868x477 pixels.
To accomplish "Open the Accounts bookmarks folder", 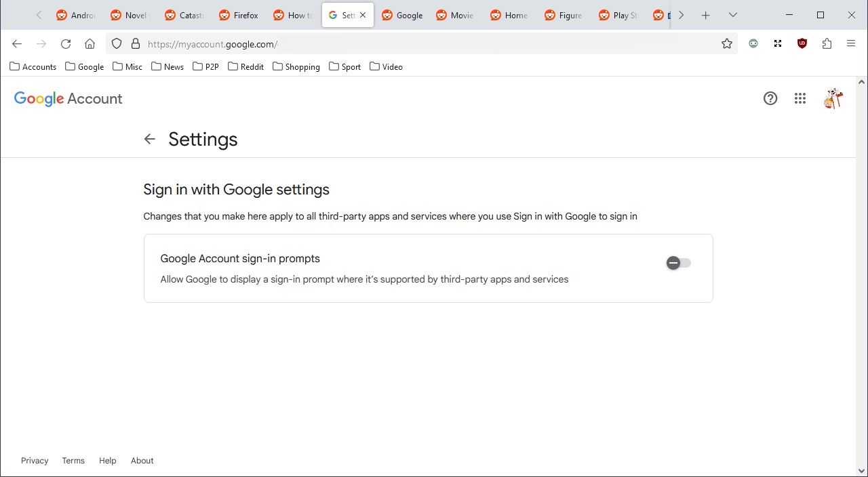I will click(33, 66).
